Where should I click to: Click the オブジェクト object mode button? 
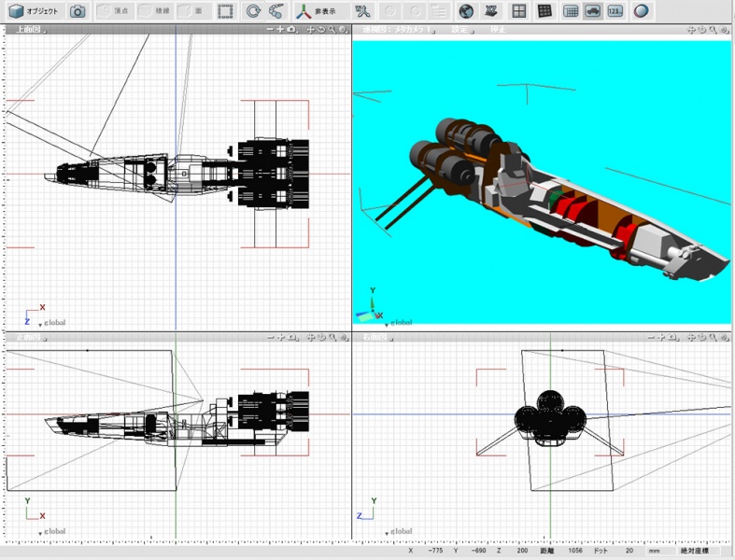(34, 11)
